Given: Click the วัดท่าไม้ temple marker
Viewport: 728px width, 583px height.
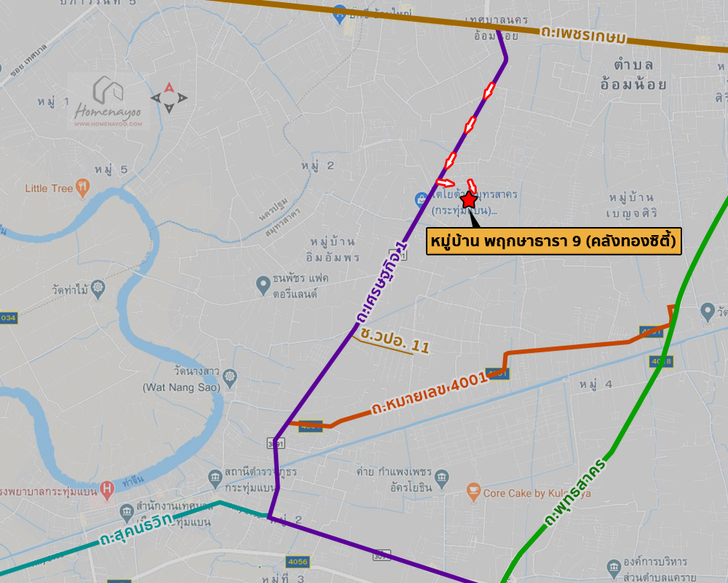Looking at the screenshot, I should pyautogui.click(x=98, y=289).
